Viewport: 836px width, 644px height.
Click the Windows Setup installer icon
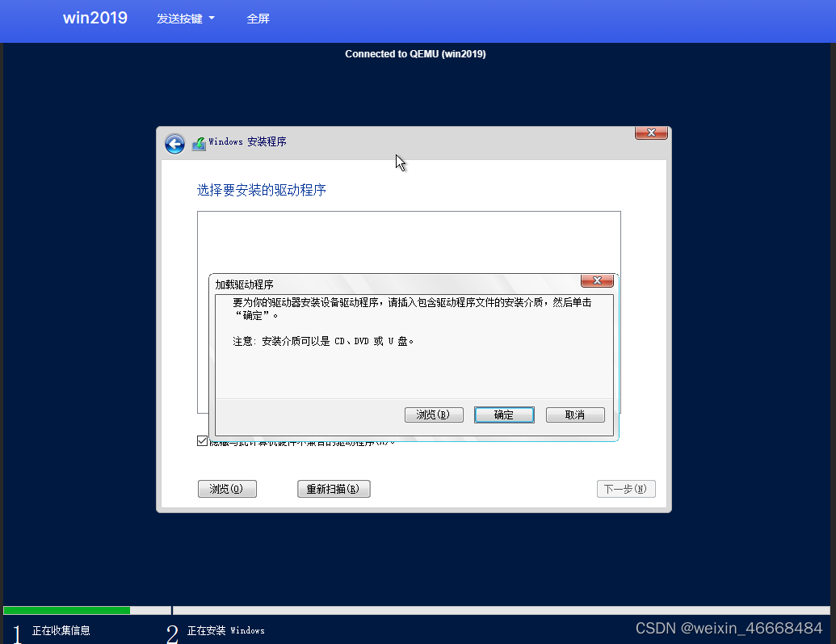tap(199, 144)
